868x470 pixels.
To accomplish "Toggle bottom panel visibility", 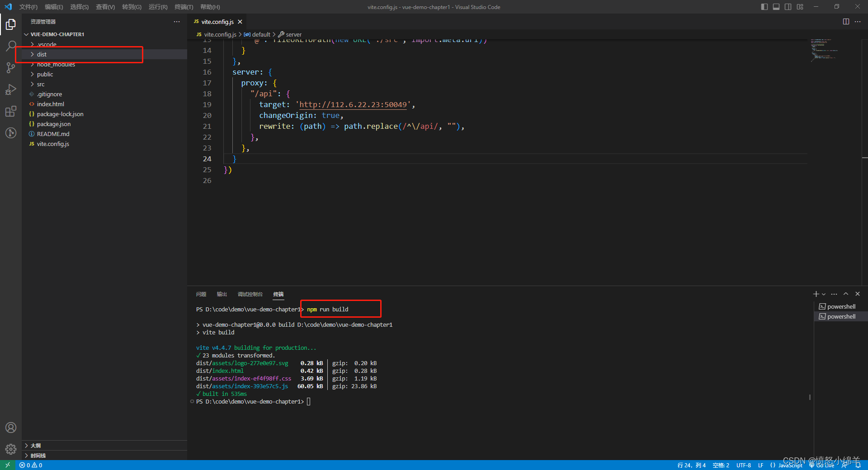I will click(x=776, y=7).
